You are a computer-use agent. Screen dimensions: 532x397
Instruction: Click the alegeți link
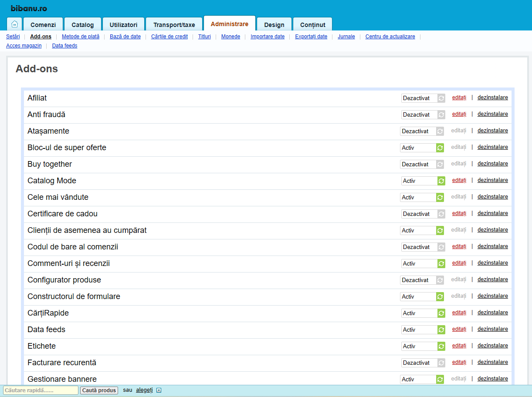click(x=145, y=390)
